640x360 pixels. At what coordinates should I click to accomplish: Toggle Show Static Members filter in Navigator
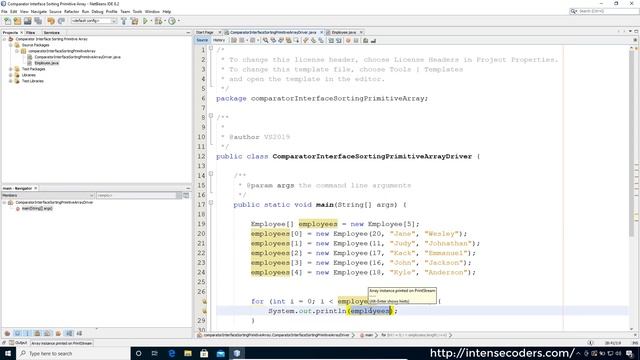(27, 333)
